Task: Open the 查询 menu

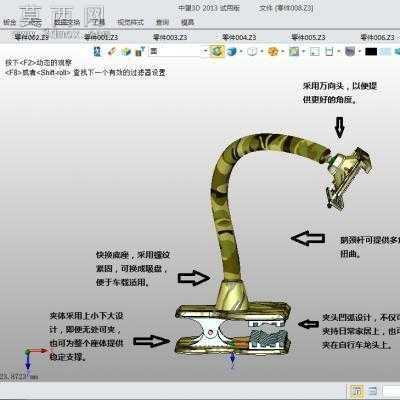Action: click(163, 22)
